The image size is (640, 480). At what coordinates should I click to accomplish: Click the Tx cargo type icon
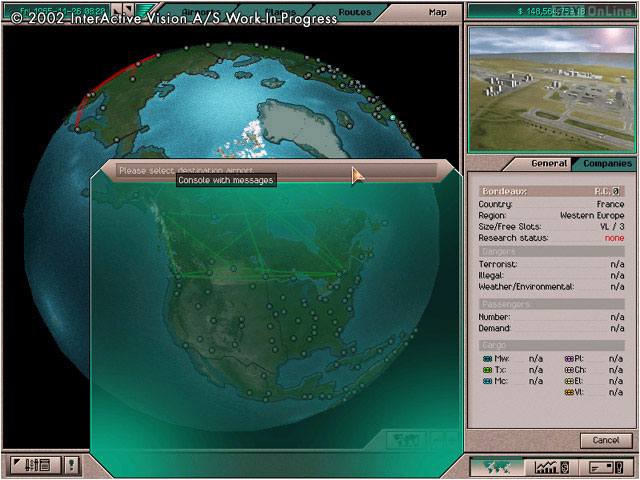point(487,370)
